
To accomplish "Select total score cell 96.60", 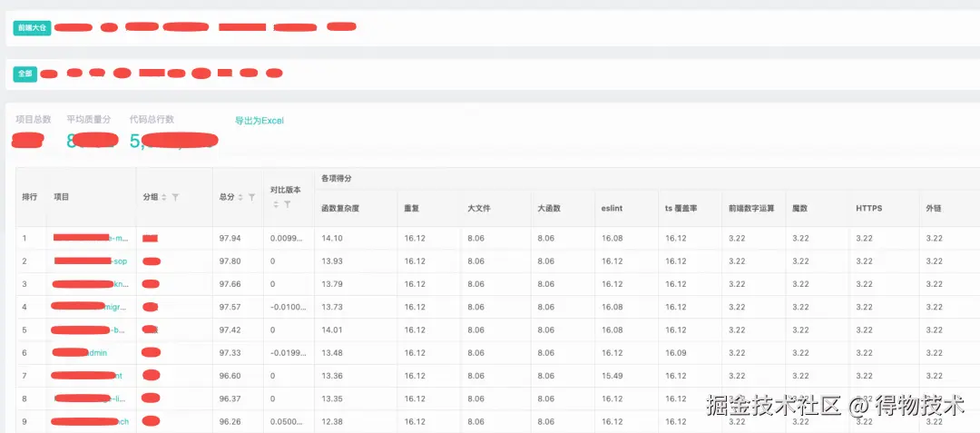I will tap(230, 376).
